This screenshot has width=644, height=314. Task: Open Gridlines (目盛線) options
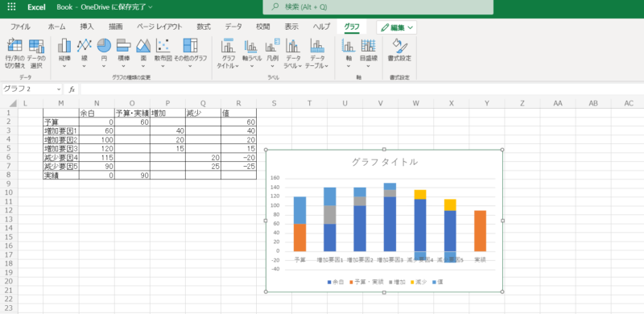pyautogui.click(x=369, y=54)
